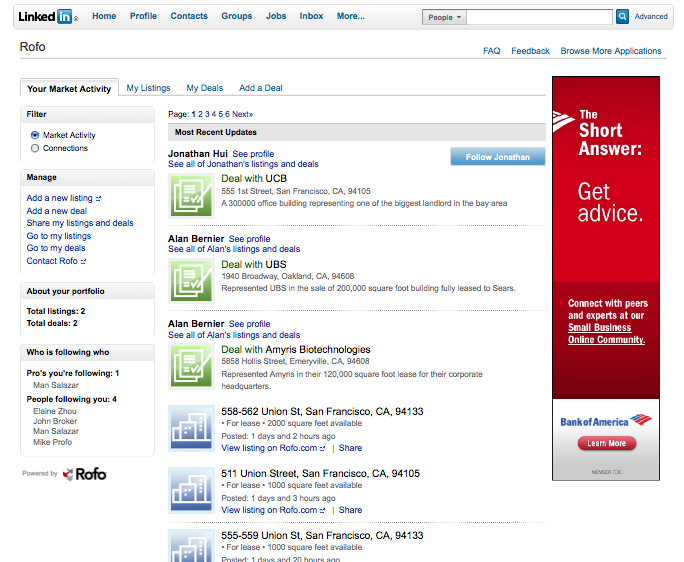This screenshot has width=684, height=562.
Task: Click the Get advice ad banner text
Action: [x=610, y=202]
